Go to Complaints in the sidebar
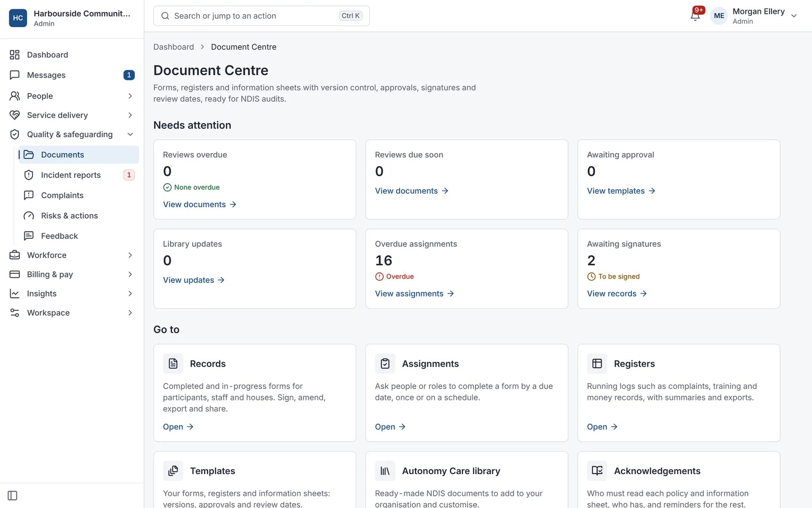Image resolution: width=812 pixels, height=508 pixels. [79, 195]
